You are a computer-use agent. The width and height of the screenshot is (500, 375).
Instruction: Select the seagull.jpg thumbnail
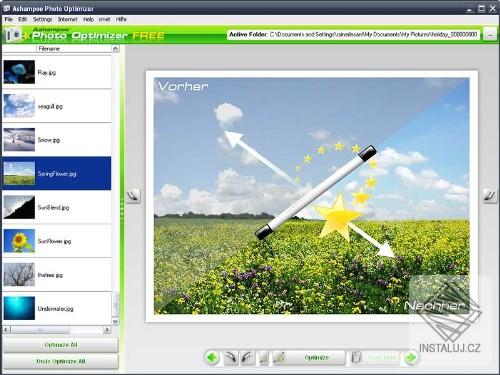19,106
